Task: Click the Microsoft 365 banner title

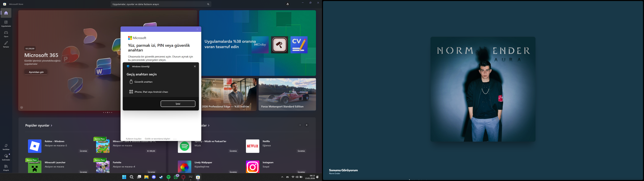Action: click(41, 55)
